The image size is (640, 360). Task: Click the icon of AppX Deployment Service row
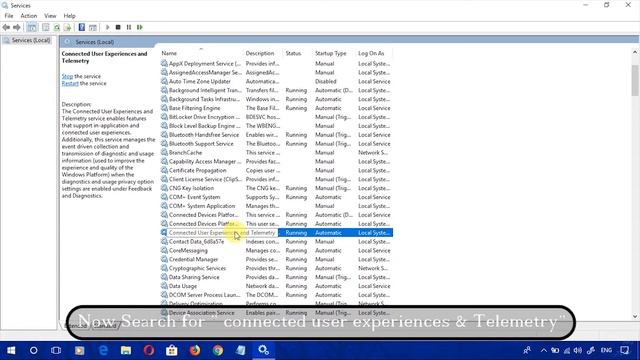click(x=164, y=63)
